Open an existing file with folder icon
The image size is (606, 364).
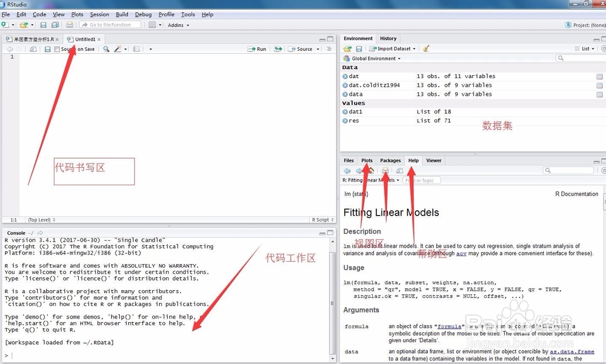(24, 25)
